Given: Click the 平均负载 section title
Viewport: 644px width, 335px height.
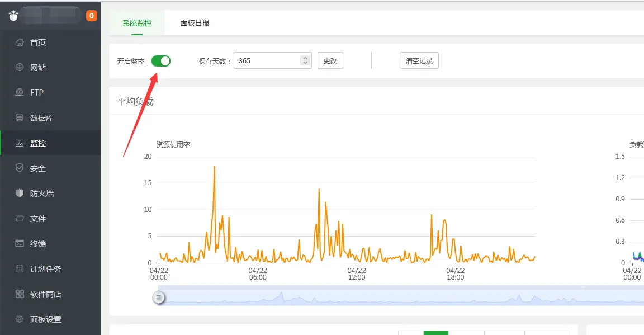Looking at the screenshot, I should tap(135, 101).
